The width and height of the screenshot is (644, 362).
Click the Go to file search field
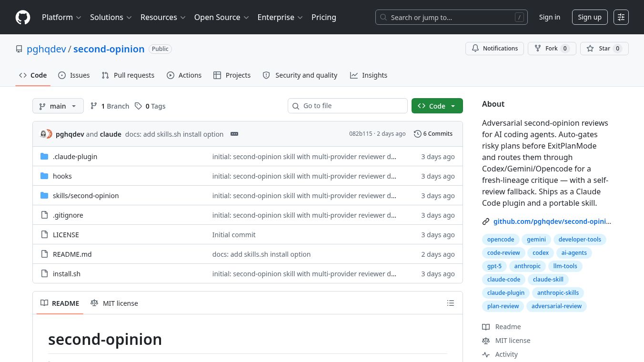tap(348, 106)
